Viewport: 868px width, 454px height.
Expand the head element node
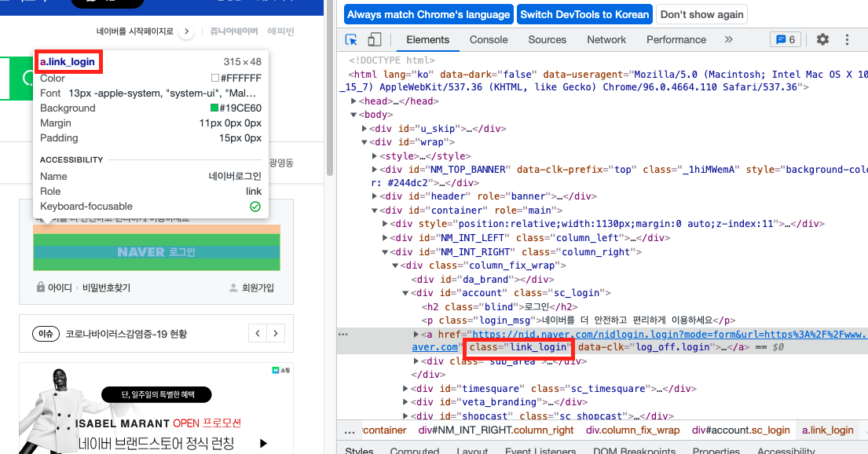[x=353, y=101]
